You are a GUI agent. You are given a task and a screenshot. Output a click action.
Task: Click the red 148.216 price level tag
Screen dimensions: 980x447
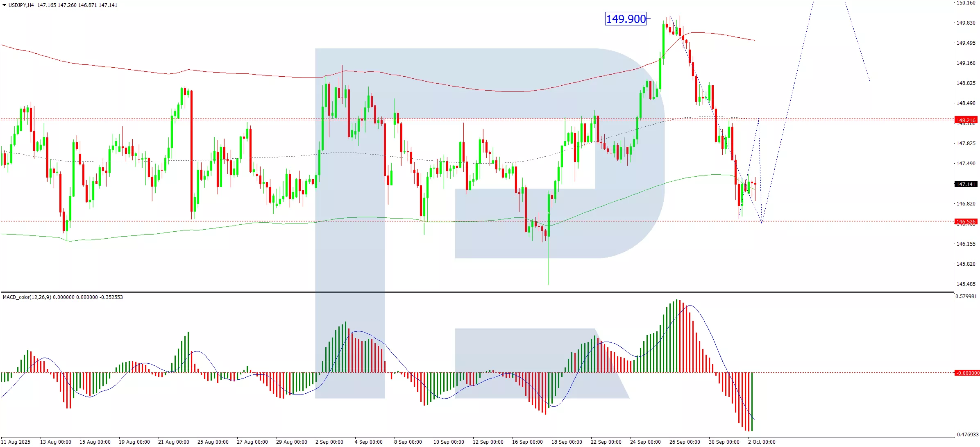966,120
